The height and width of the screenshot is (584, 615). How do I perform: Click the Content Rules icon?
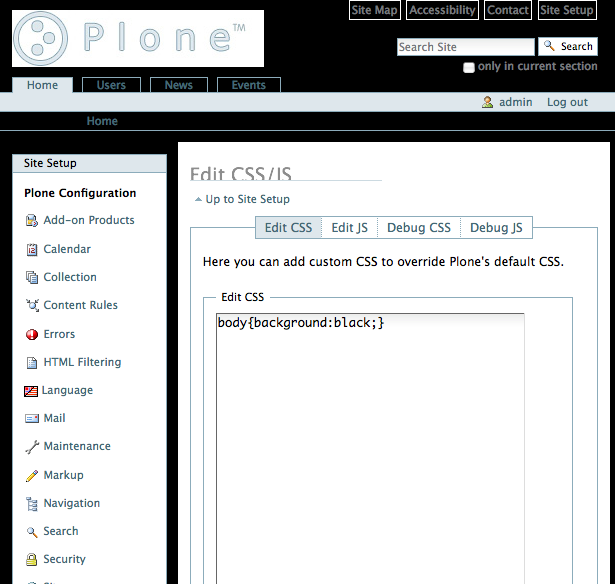(x=32, y=306)
